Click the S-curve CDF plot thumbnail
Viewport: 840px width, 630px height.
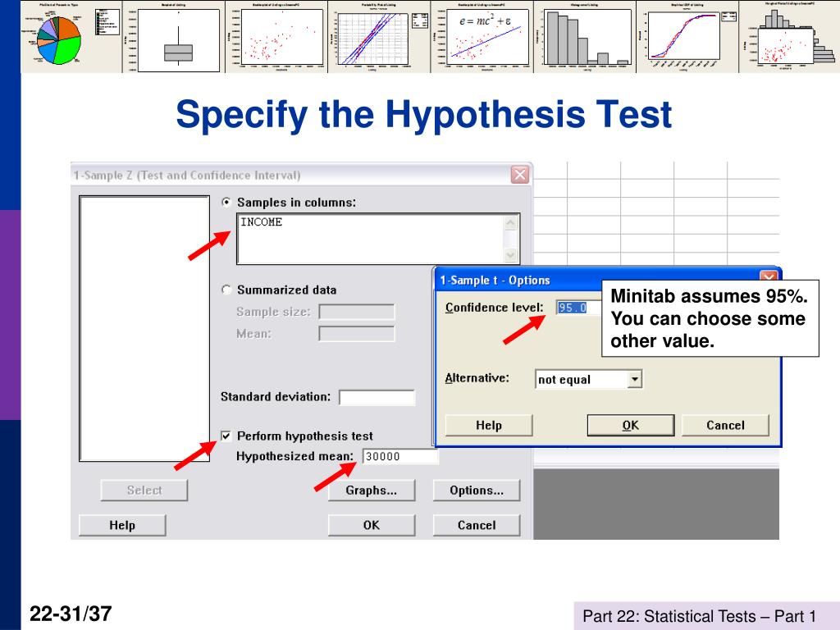pyautogui.click(x=687, y=36)
